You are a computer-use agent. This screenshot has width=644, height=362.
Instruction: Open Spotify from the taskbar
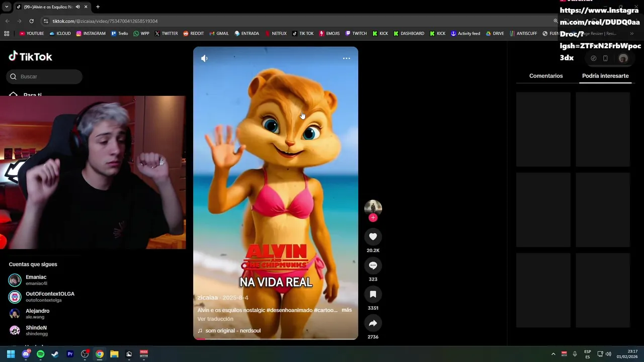pos(40,354)
